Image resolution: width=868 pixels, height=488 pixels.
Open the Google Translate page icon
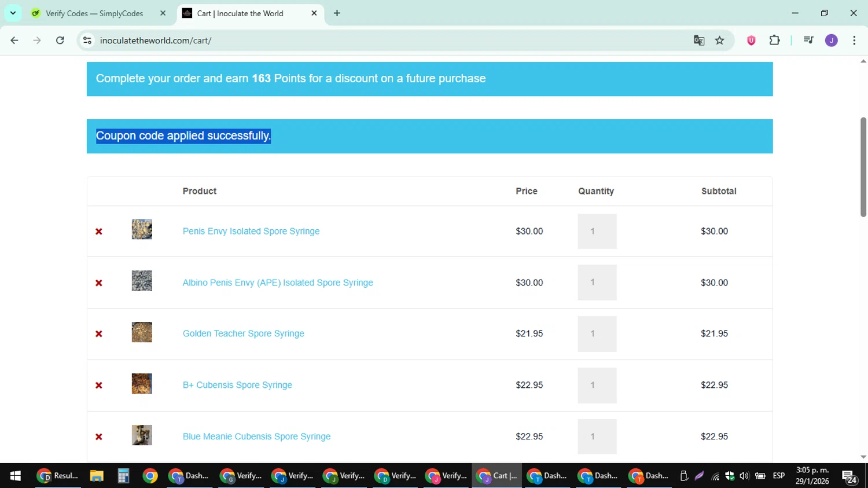699,41
